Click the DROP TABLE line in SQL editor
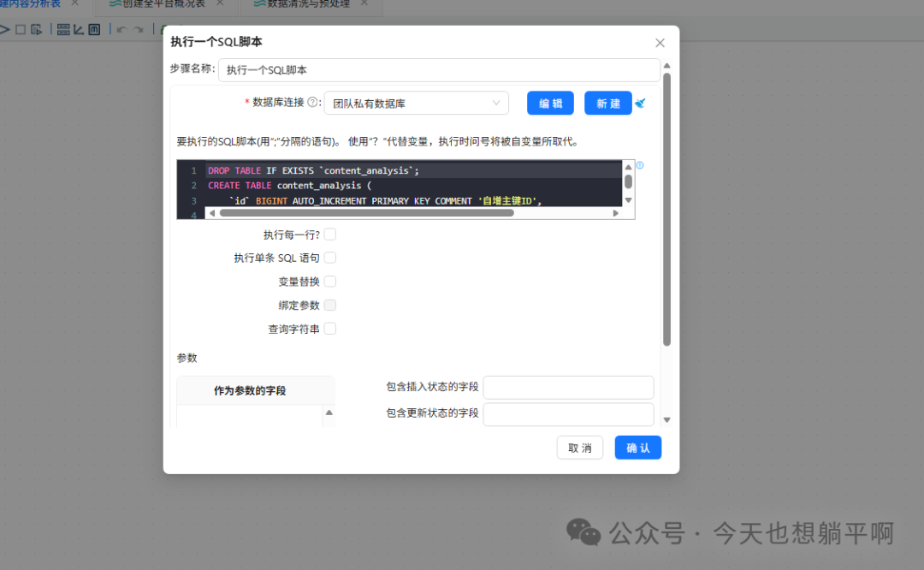Image resolution: width=924 pixels, height=570 pixels. pyautogui.click(x=313, y=170)
